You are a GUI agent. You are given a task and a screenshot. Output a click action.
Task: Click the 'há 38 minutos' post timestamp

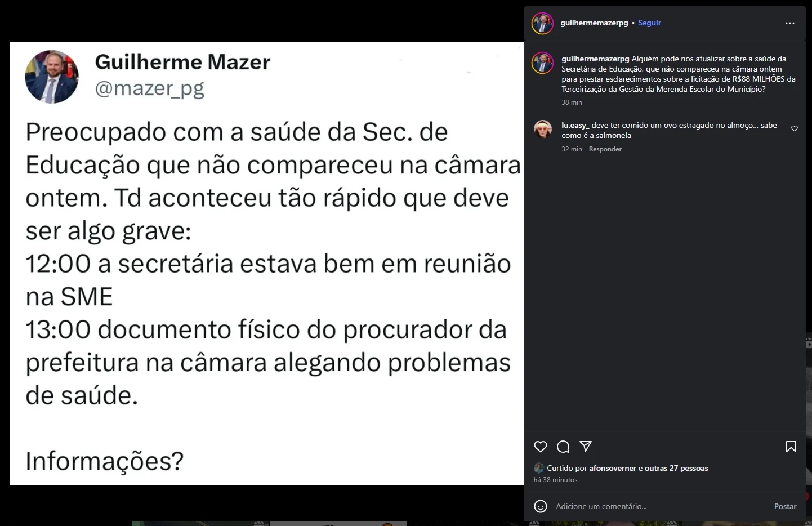555,480
